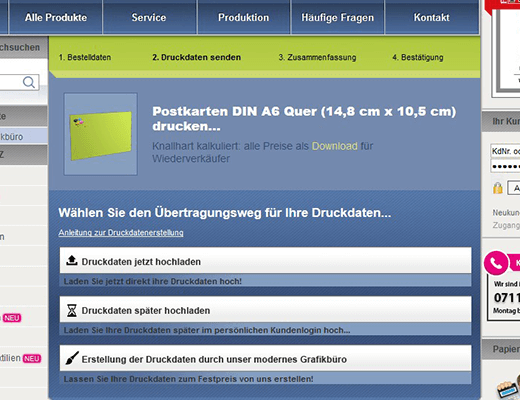Open Häufige Fragen in navigation
This screenshot has height=400, width=520.
pyautogui.click(x=337, y=17)
